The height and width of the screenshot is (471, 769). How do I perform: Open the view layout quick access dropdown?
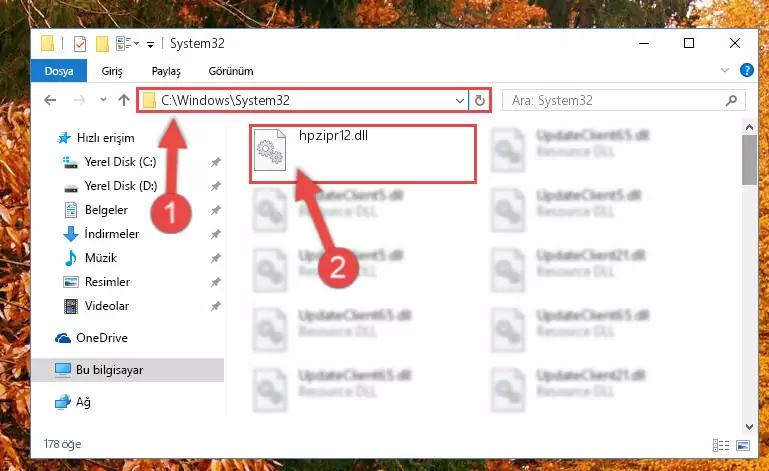pyautogui.click(x=127, y=44)
